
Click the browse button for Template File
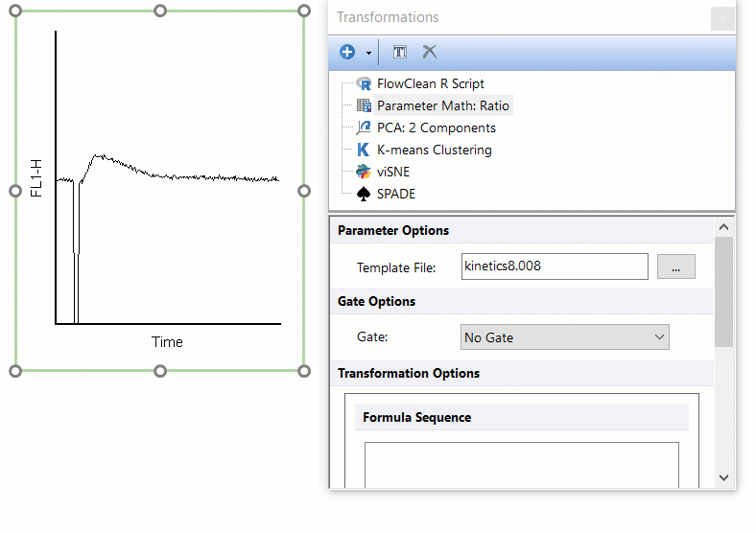click(x=675, y=266)
